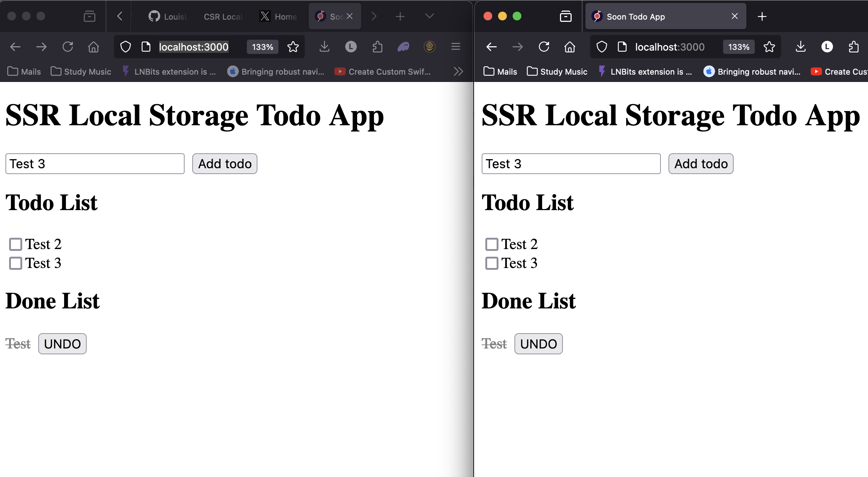868x477 pixels.
Task: Open the hamburger application menu in the left window
Action: pos(456,47)
